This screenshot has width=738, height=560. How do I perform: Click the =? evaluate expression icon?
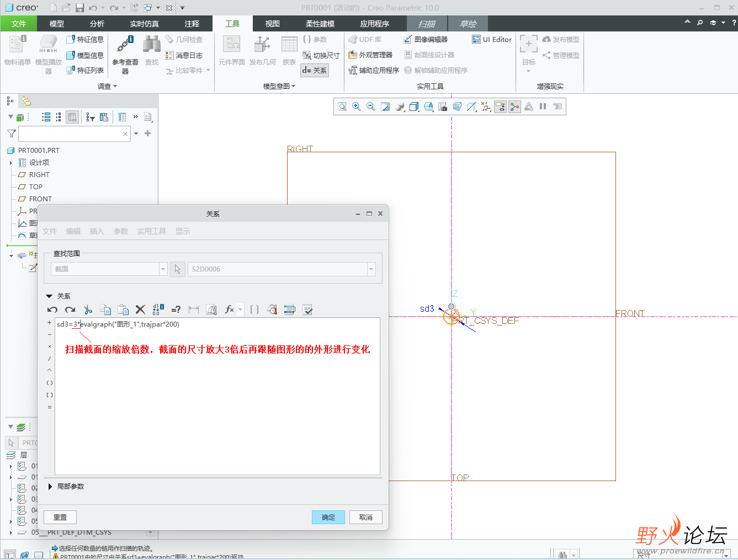[x=176, y=310]
